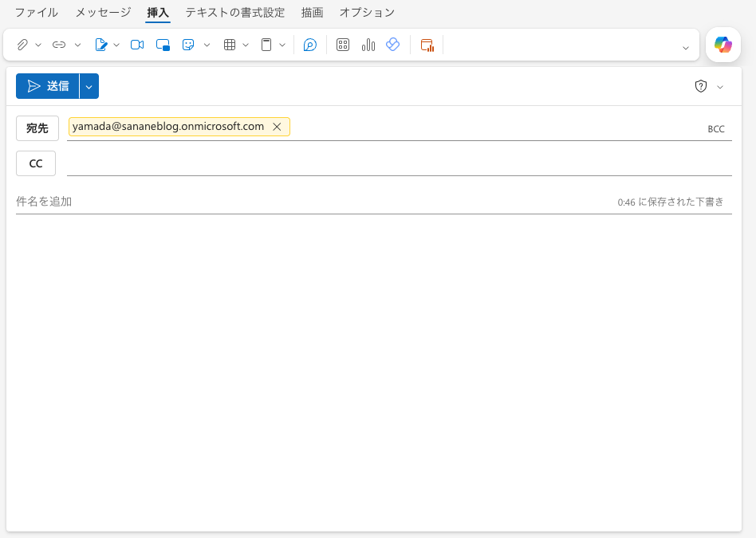Click the video camera icon
This screenshot has width=756, height=538.
coord(137,45)
